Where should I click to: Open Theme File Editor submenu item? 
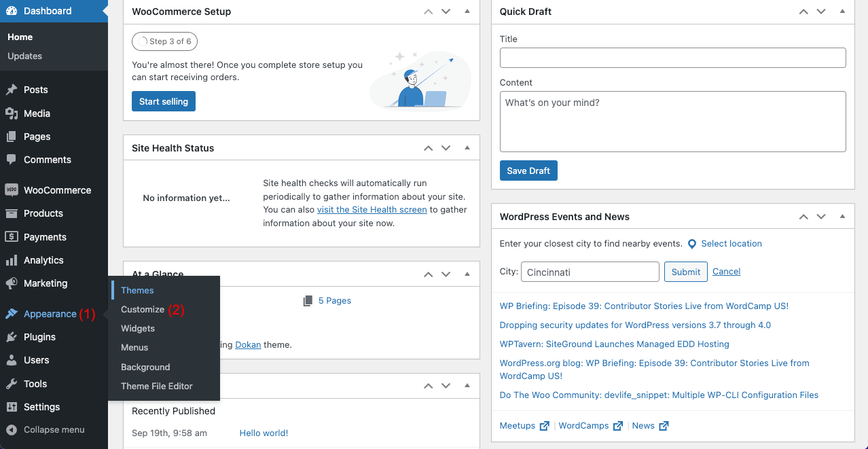coord(157,386)
